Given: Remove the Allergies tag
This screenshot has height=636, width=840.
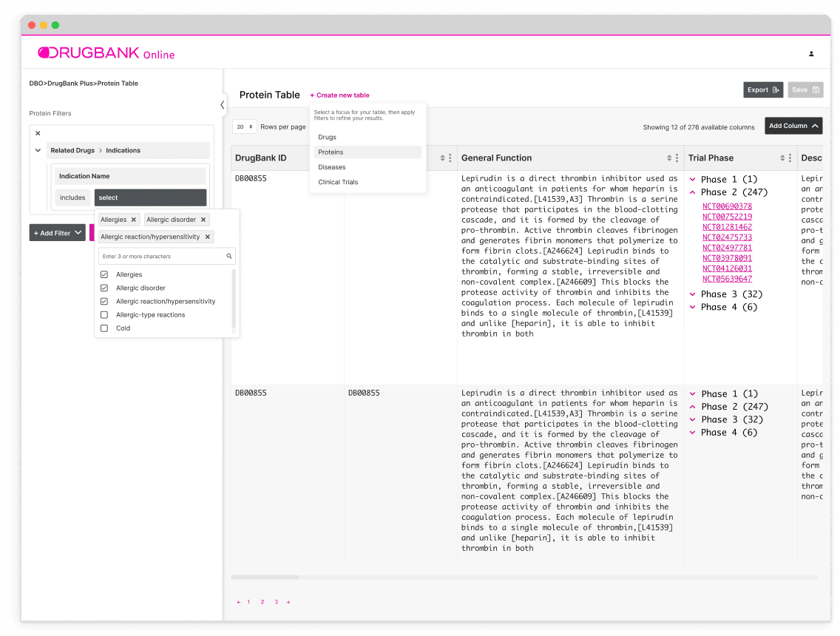Looking at the screenshot, I should point(133,220).
